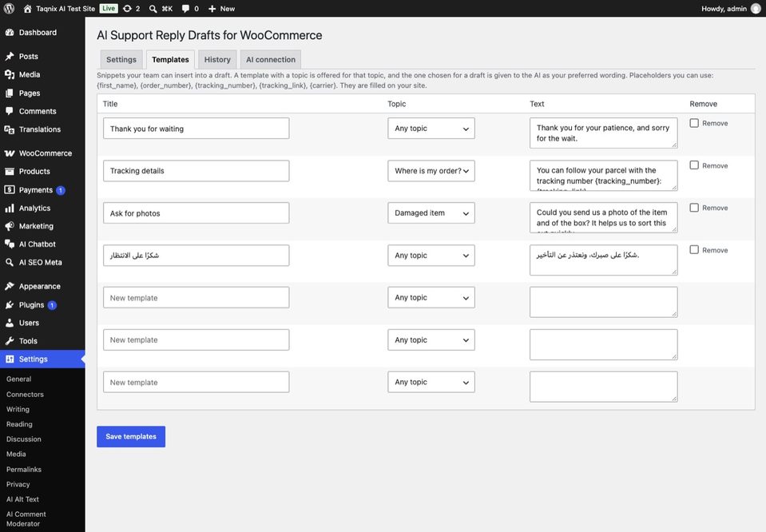The height and width of the screenshot is (532, 766).
Task: Click the home icon beside Taqnix AI Test Site
Action: tap(27, 9)
